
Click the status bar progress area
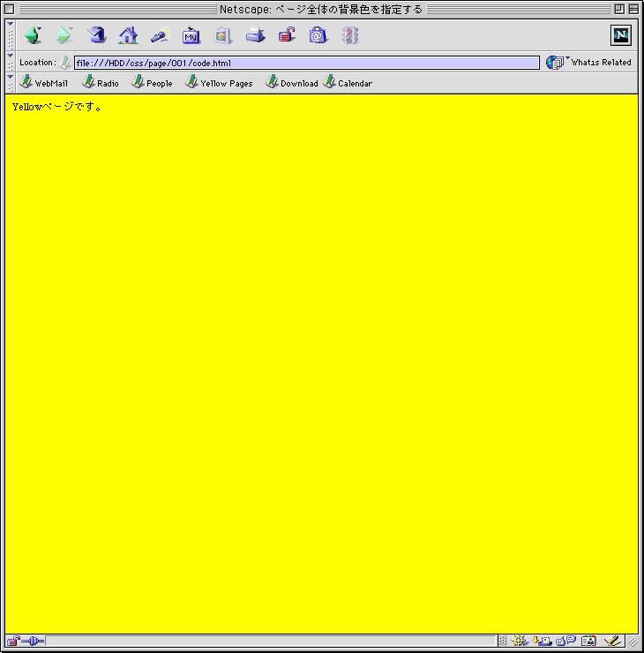271,641
